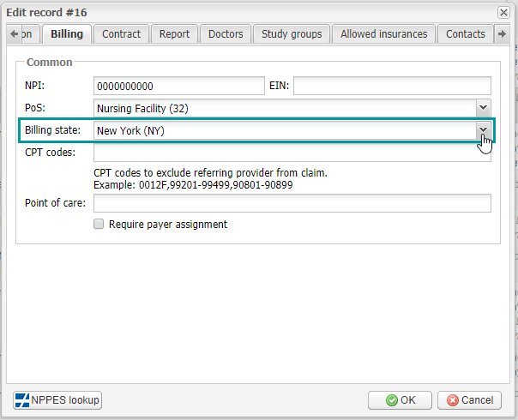Go to the Doctors tab
This screenshot has width=518, height=420.
[226, 34]
